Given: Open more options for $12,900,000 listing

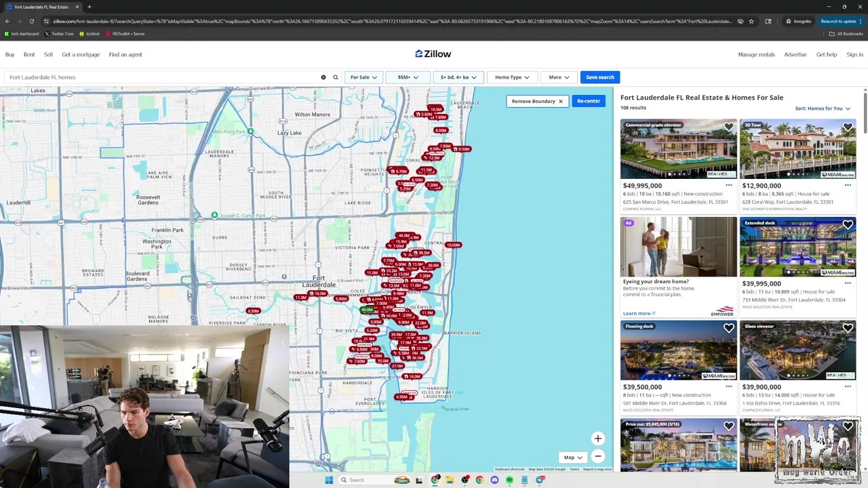Looking at the screenshot, I should coord(848,185).
